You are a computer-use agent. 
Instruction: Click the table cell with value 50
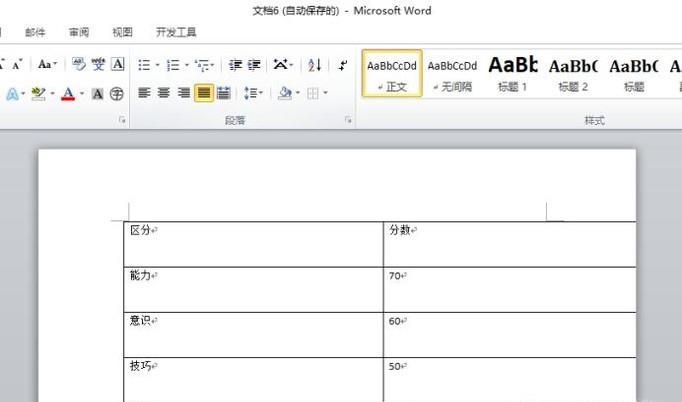[x=510, y=379]
